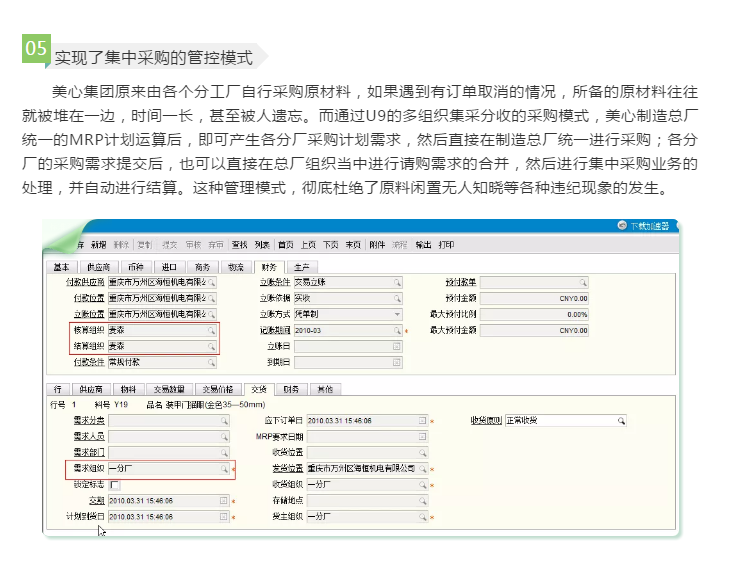
Task: Open lookup for 收货原则 正常收货 field
Action: click(x=621, y=421)
